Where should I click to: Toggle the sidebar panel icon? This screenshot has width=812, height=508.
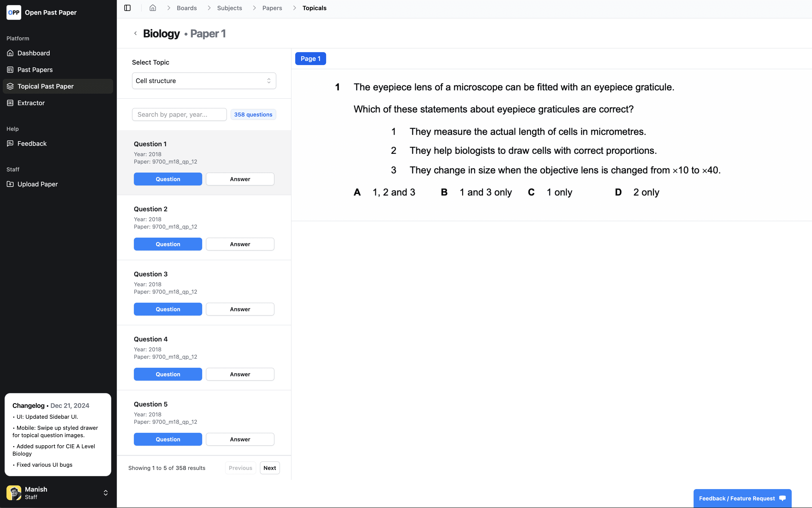pos(127,8)
